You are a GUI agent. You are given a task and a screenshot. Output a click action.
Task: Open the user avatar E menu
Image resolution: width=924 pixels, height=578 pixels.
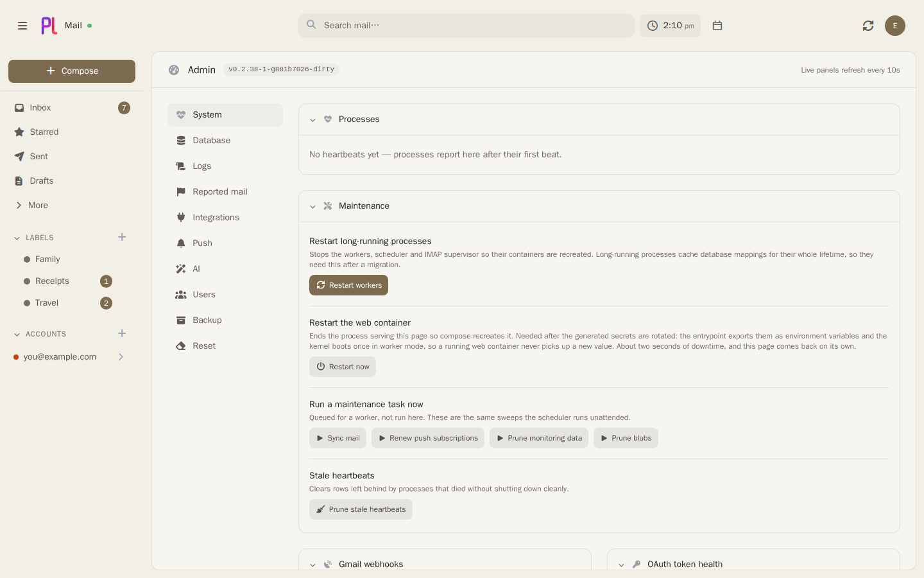pyautogui.click(x=895, y=26)
